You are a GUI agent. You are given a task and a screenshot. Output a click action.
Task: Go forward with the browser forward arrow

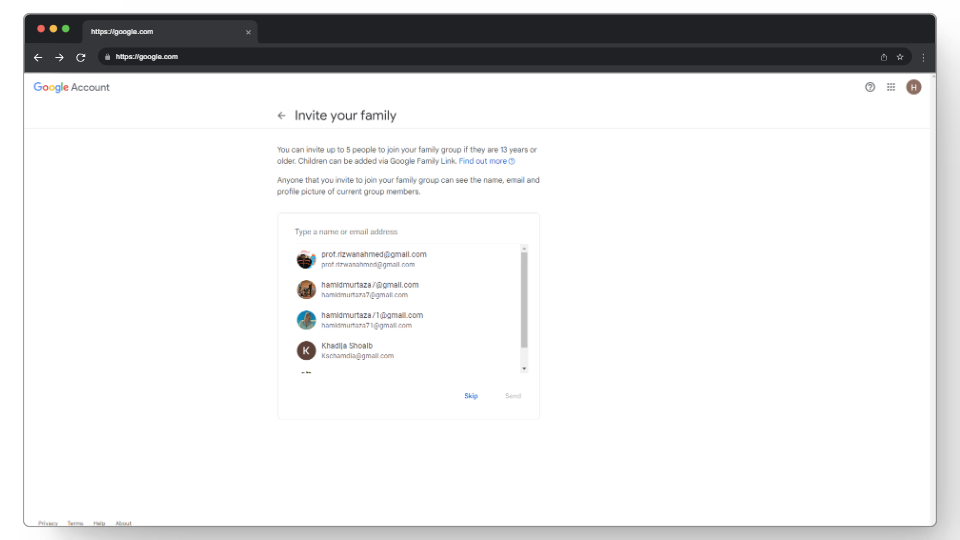point(59,57)
